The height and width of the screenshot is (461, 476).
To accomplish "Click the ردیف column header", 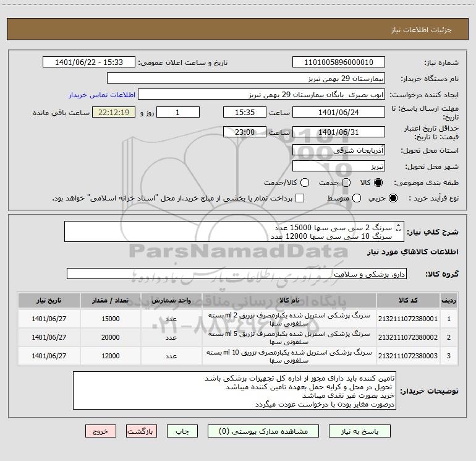I will tap(449, 300).
